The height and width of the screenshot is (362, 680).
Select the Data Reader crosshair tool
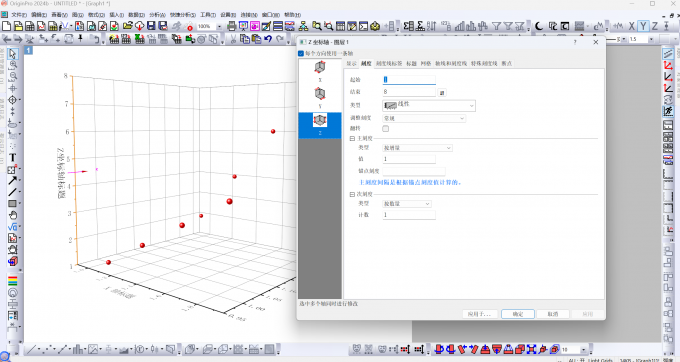pos(13,100)
